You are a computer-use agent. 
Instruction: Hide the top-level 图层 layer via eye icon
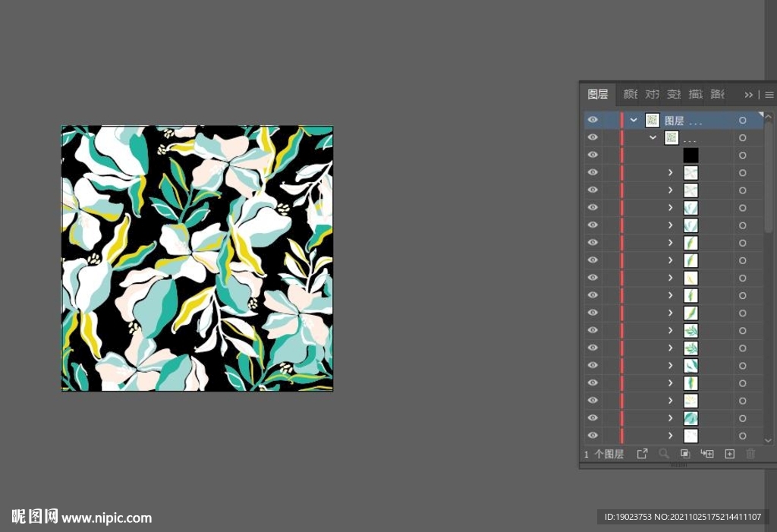click(x=593, y=120)
